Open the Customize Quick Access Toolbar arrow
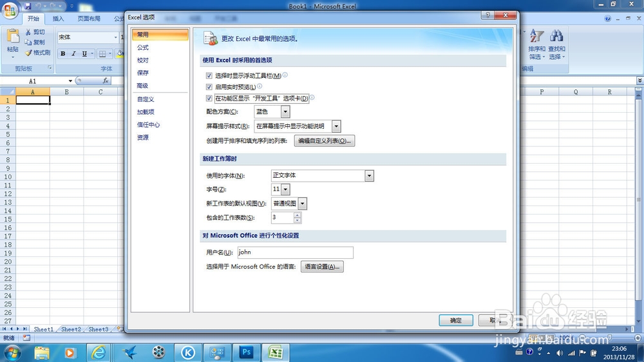Viewport: 644px width, 362px height. pos(71,6)
